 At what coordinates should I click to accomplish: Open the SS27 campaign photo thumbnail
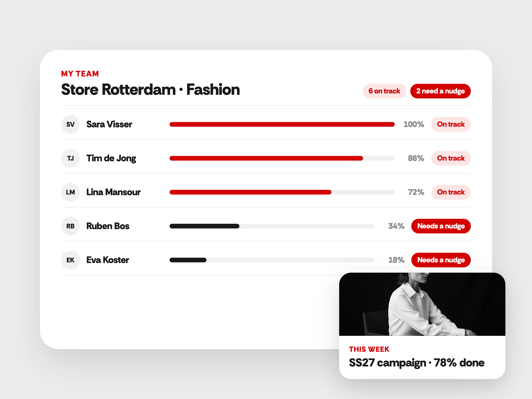pos(422,304)
